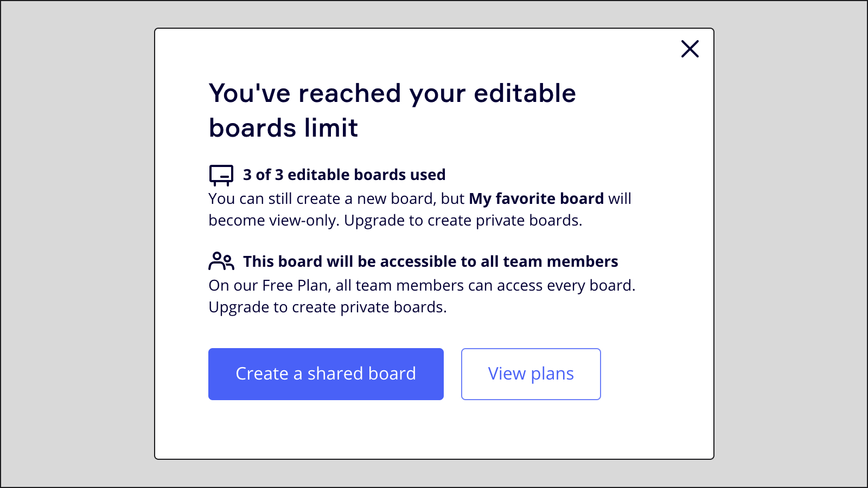The height and width of the screenshot is (488, 868).
Task: Close the boards limit dialog
Action: (690, 49)
